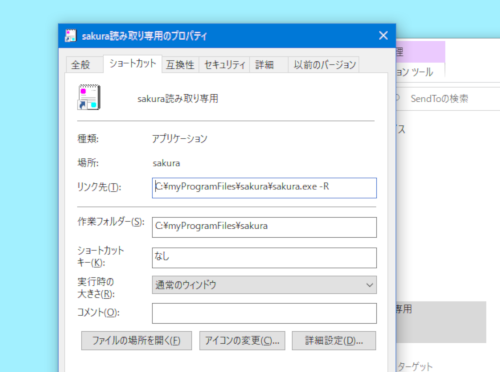Click the large sakura shortcut file icon
The width and height of the screenshot is (500, 372).
[x=89, y=97]
